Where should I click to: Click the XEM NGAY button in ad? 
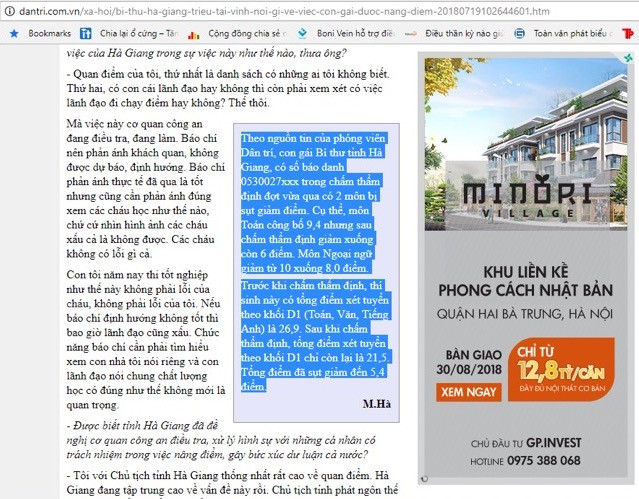click(469, 392)
